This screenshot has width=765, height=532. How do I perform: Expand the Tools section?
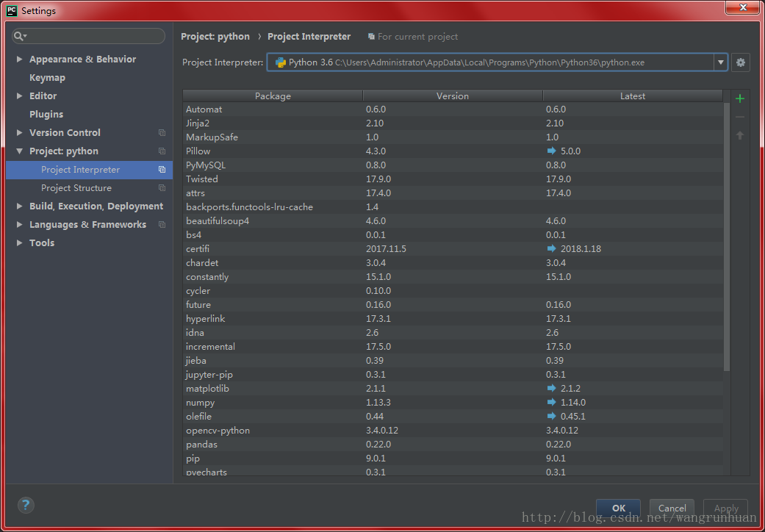tap(20, 242)
